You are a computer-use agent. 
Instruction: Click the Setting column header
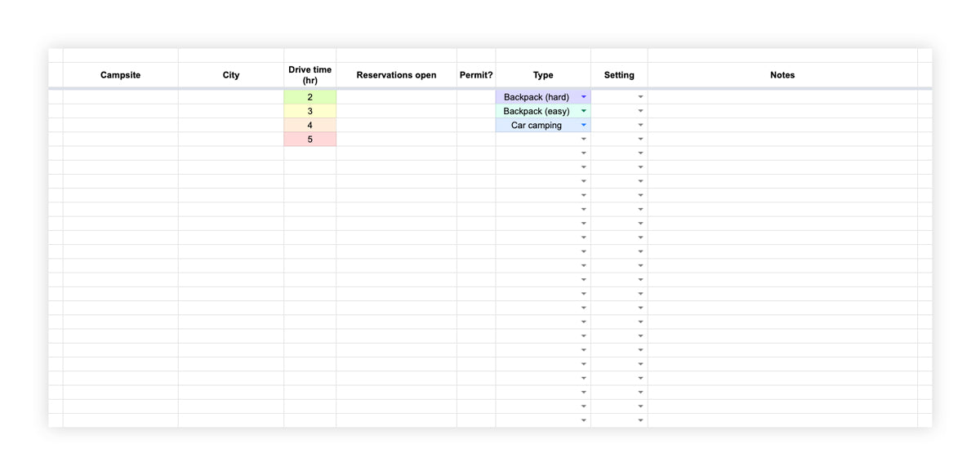pyautogui.click(x=619, y=75)
